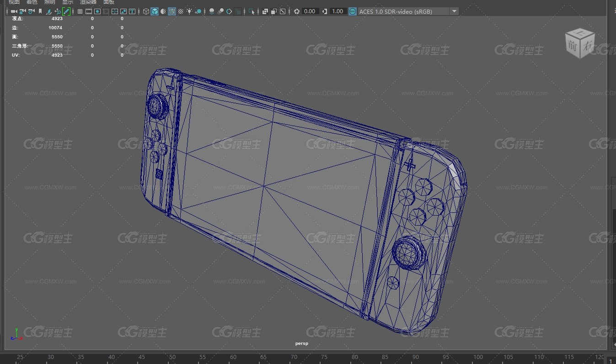Click the Use All Lights bulb icon
The image size is (616, 364).
click(x=189, y=11)
